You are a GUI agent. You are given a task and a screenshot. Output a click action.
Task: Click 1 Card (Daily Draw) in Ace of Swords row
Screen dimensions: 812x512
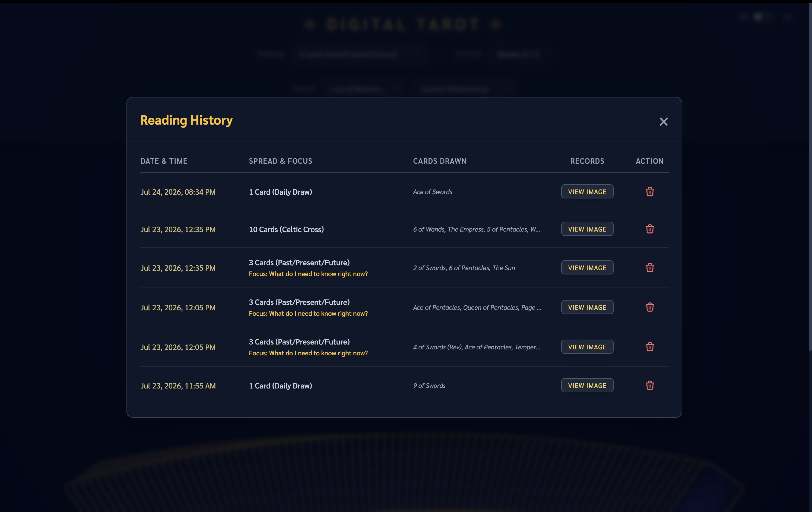(280, 192)
